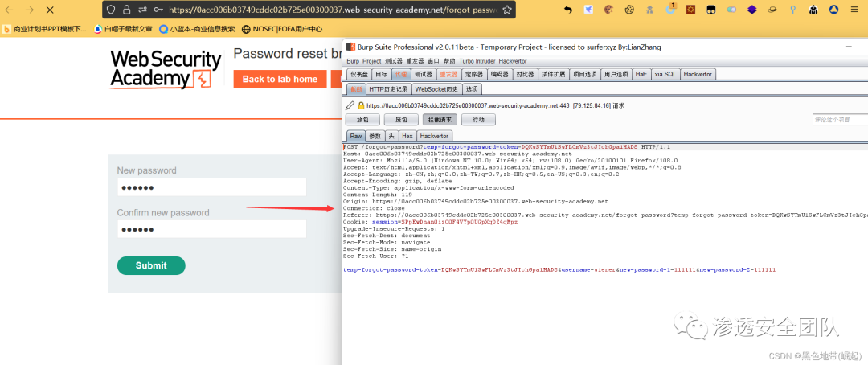Click the Cookie: session header line

click(431, 222)
